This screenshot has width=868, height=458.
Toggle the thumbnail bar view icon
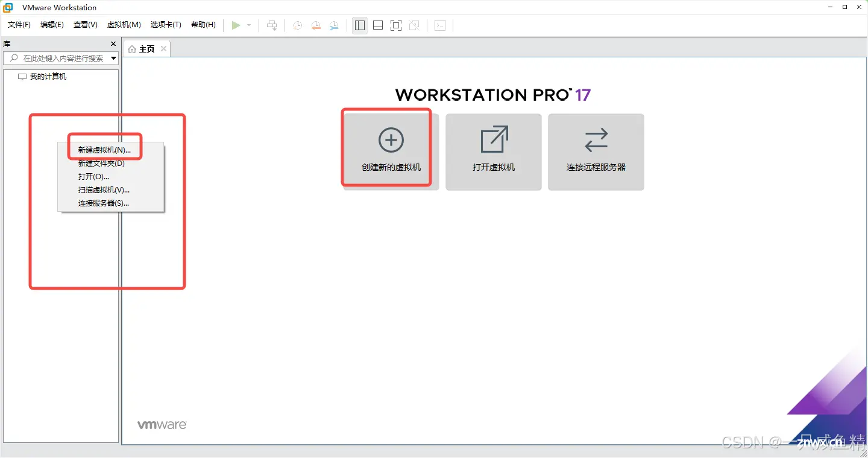click(378, 25)
